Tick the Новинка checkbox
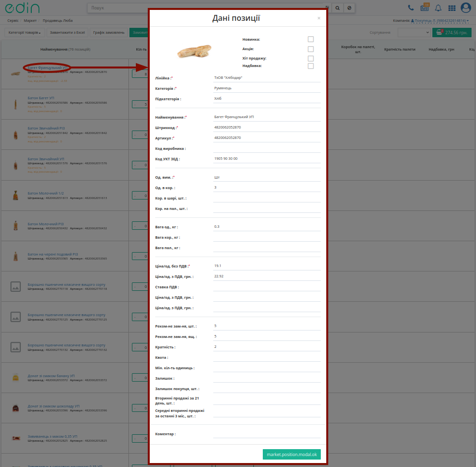The image size is (476, 467). (x=310, y=39)
